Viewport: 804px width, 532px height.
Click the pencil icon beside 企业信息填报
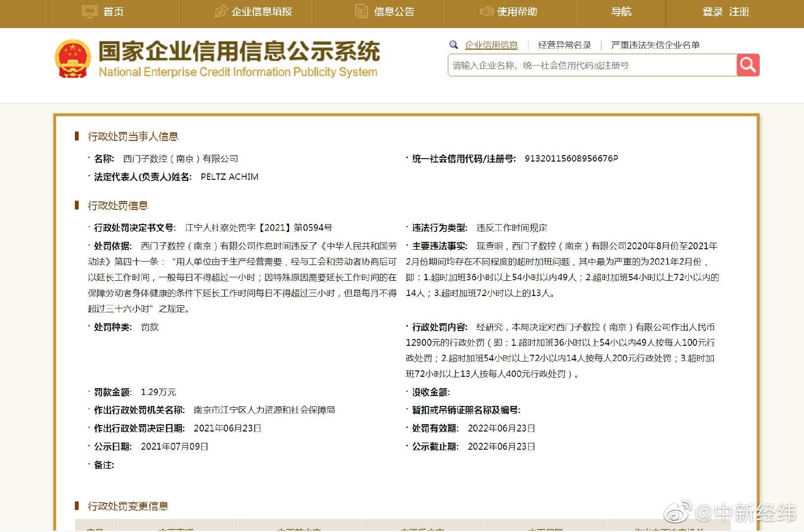pos(221,11)
